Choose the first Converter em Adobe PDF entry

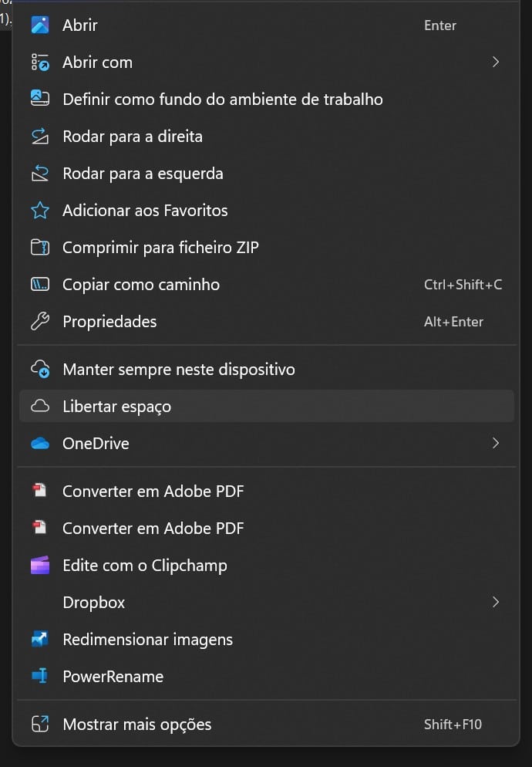[153, 492]
